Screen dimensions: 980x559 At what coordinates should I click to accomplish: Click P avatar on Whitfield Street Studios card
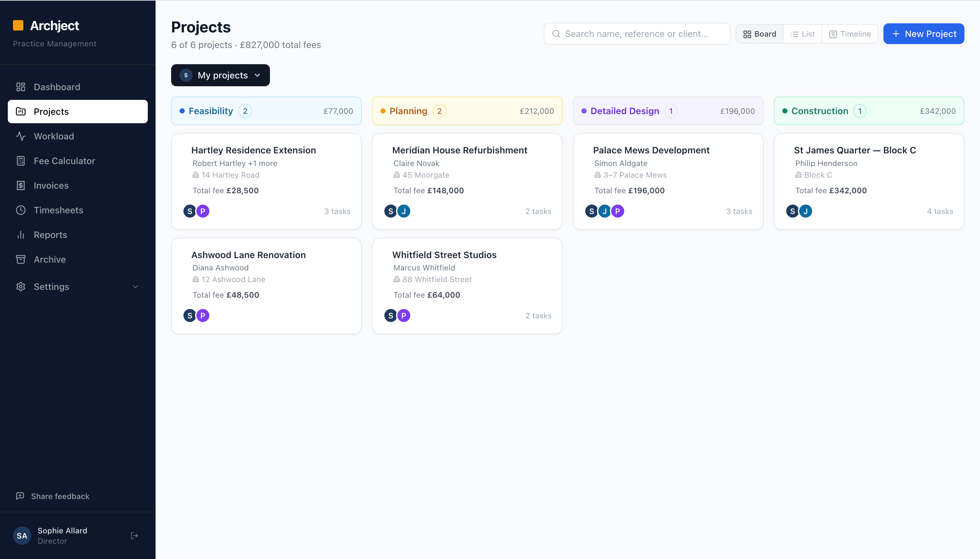tap(404, 315)
